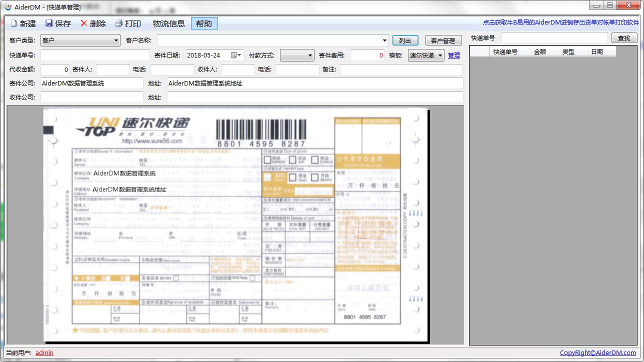Expand the 客户名称 dropdown arrow
644x362 pixels.
[384, 40]
